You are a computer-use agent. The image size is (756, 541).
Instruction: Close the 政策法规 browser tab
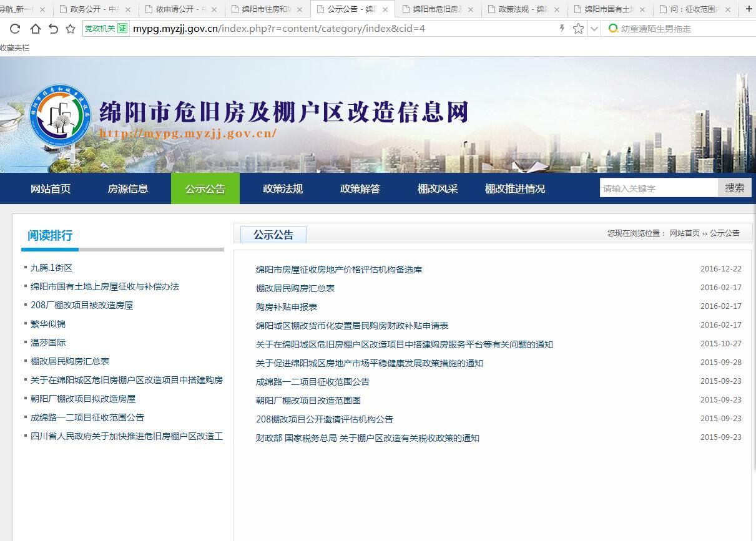pos(556,9)
